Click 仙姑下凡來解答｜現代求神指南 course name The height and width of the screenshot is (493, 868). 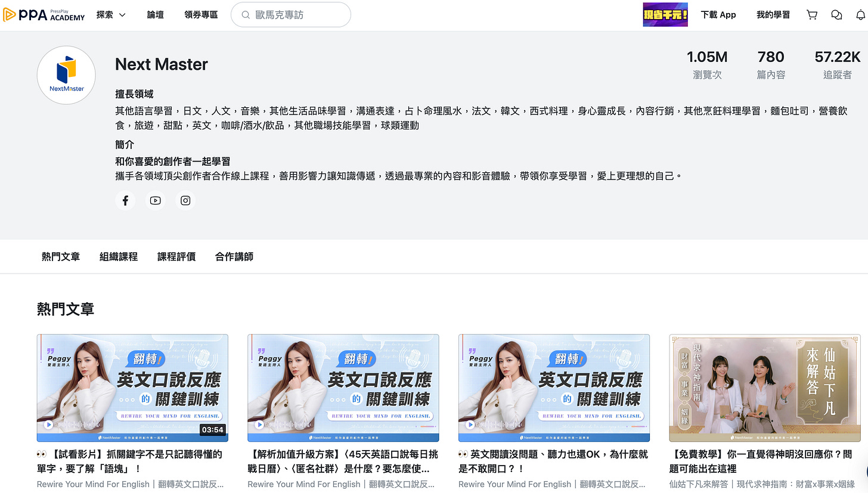coord(762,484)
